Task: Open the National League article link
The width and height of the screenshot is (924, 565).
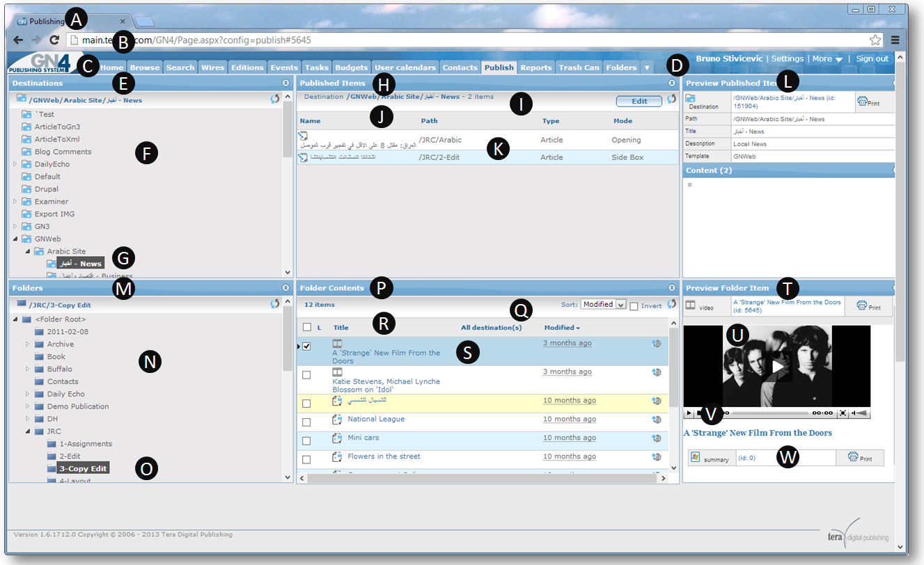Action: (x=376, y=419)
